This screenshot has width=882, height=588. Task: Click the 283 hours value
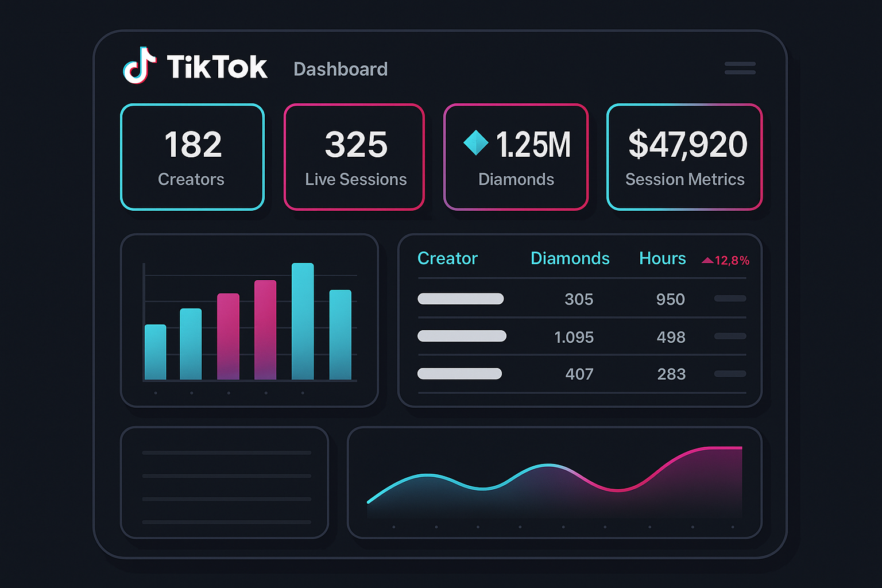click(671, 374)
